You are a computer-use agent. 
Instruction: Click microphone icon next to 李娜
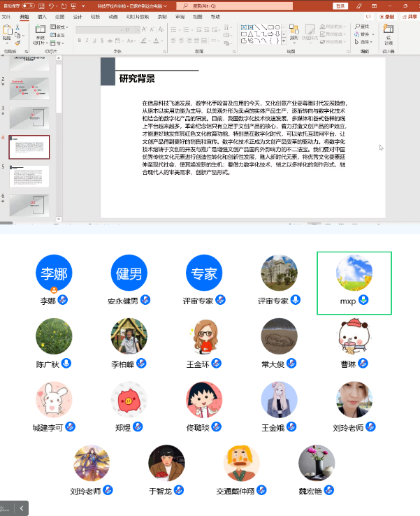point(63,300)
